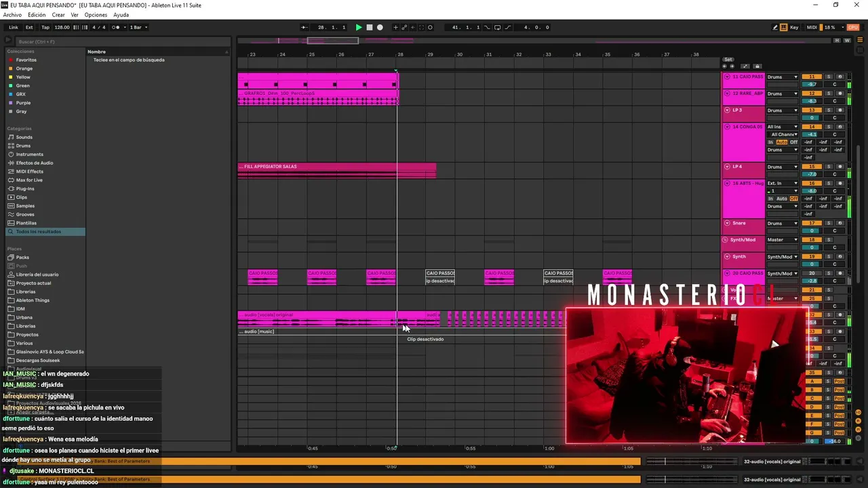Open the Ayuda menu
The width and height of the screenshot is (868, 488).
[x=121, y=15]
